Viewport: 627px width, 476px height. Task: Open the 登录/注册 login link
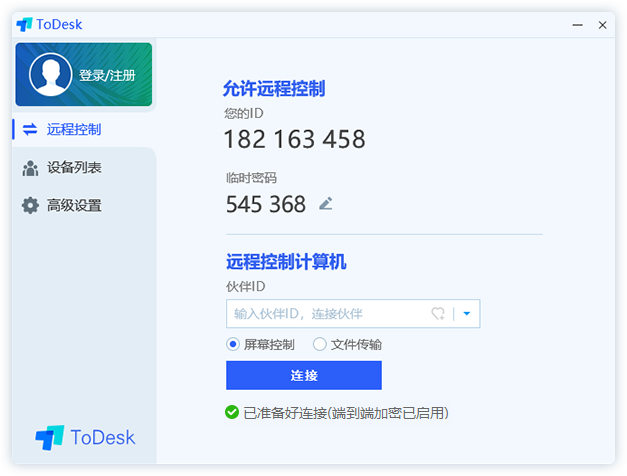click(x=107, y=75)
